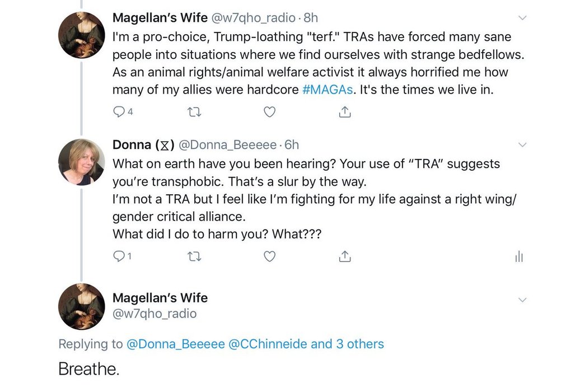The width and height of the screenshot is (580, 392).
Task: Retweet Donna's tweet
Action: point(194,256)
